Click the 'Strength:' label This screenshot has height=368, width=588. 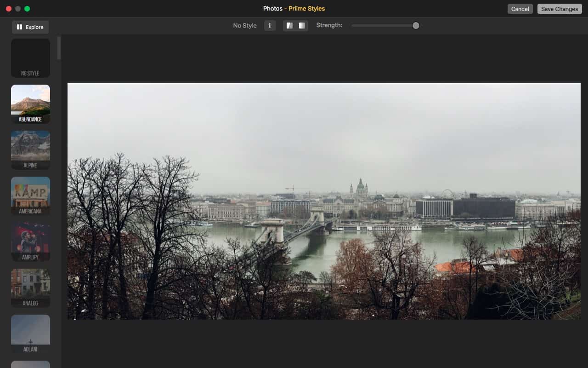[329, 25]
